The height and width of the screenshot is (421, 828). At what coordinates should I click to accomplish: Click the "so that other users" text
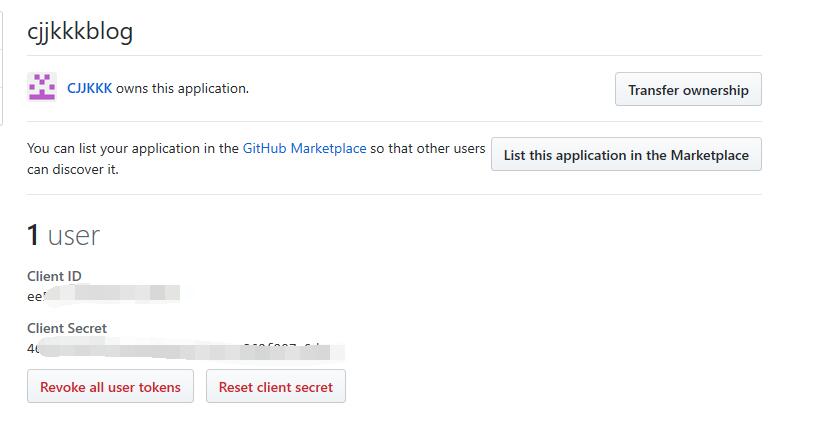(x=428, y=148)
